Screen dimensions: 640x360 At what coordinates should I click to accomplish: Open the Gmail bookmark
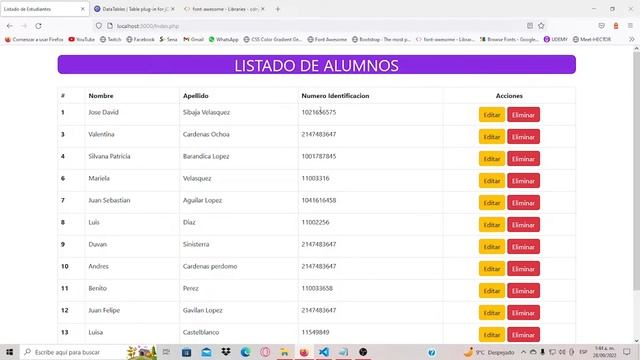193,40
